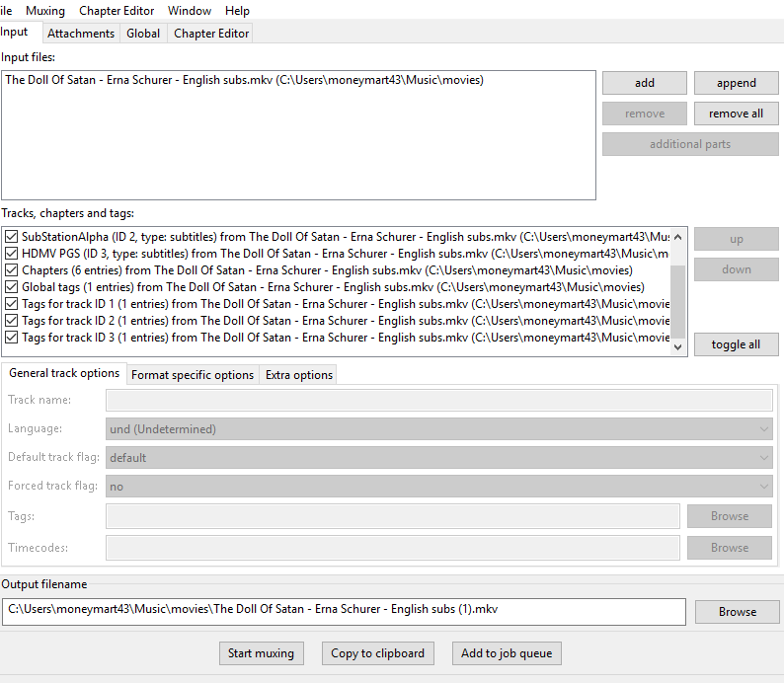Viewport: 784px width, 683px height.
Task: Click the Tags path input field
Action: (x=393, y=516)
